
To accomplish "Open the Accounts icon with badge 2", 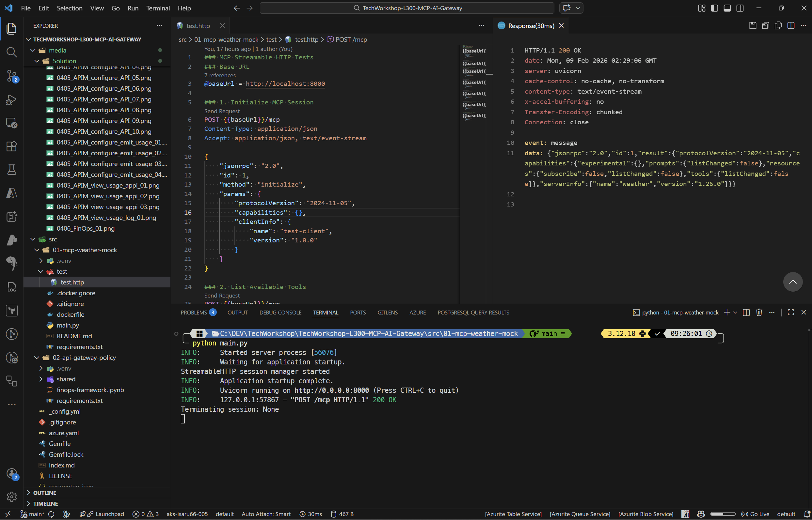I will (11, 474).
